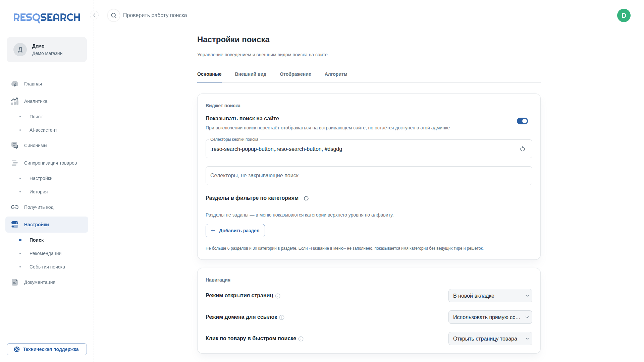The width and height of the screenshot is (644, 362).
Task: Click the Д avatar of Демо магазин
Action: 20,50
